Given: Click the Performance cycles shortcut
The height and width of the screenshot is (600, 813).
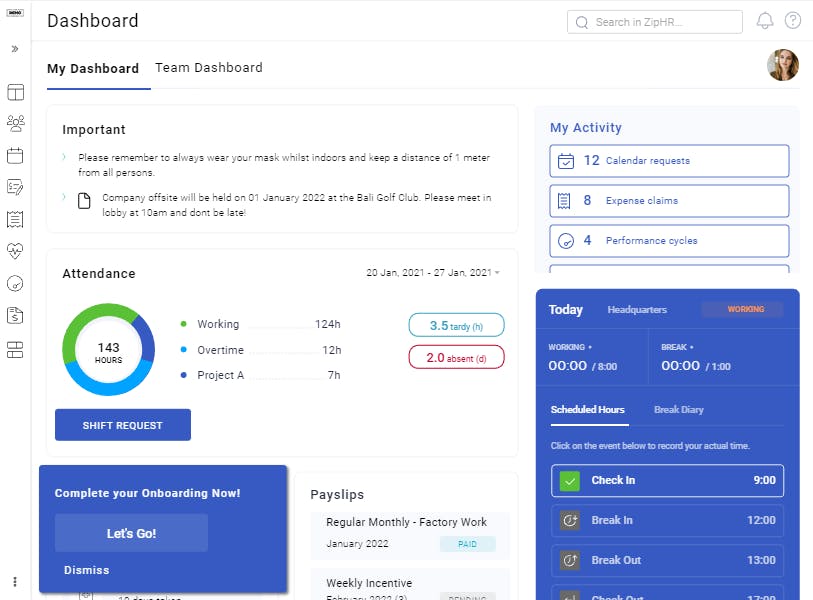Looking at the screenshot, I should tap(668, 240).
